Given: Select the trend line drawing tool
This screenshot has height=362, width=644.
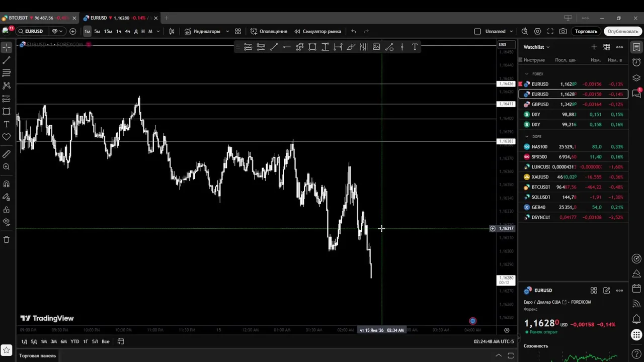Looking at the screenshot, I should (7, 60).
